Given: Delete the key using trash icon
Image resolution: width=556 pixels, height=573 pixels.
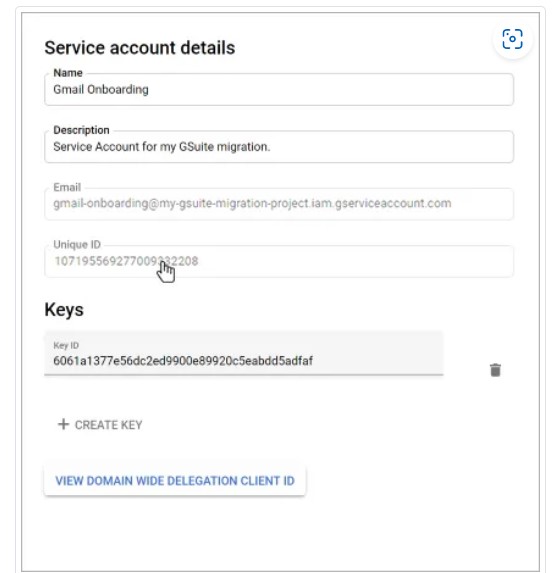Looking at the screenshot, I should (495, 370).
